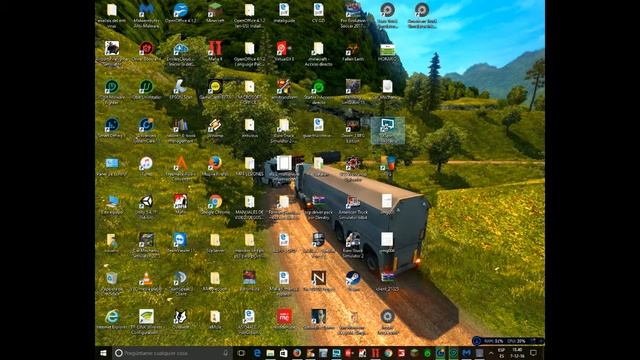Open the highlighted remote desktop shortcut icon

(x=387, y=130)
